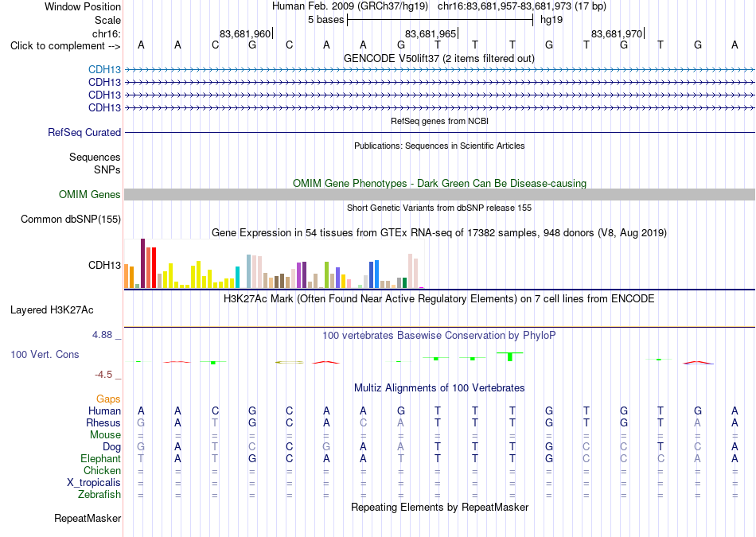The image size is (756, 537).
Task: Select the Elephant alignment row label
Action: click(100, 458)
